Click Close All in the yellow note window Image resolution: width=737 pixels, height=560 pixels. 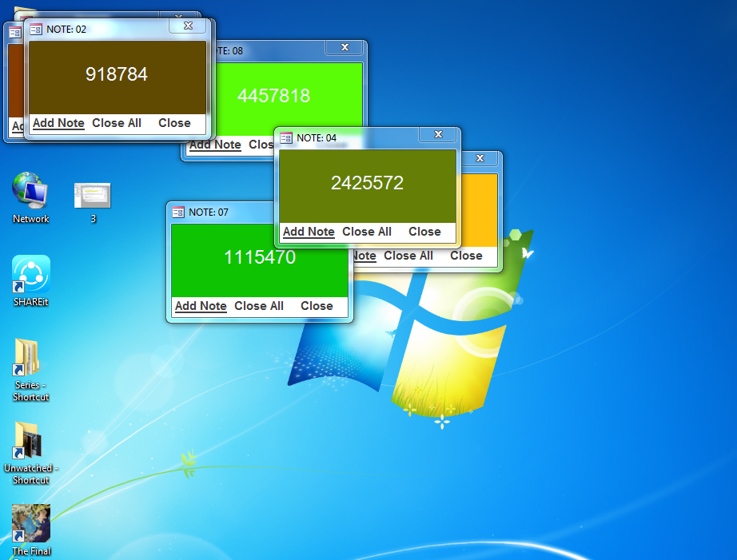408,256
